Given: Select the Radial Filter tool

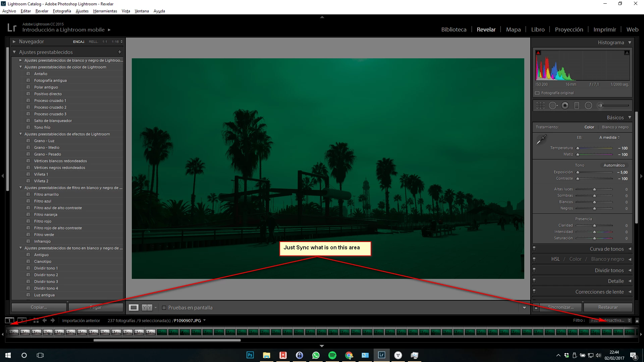Looking at the screenshot, I should (588, 106).
